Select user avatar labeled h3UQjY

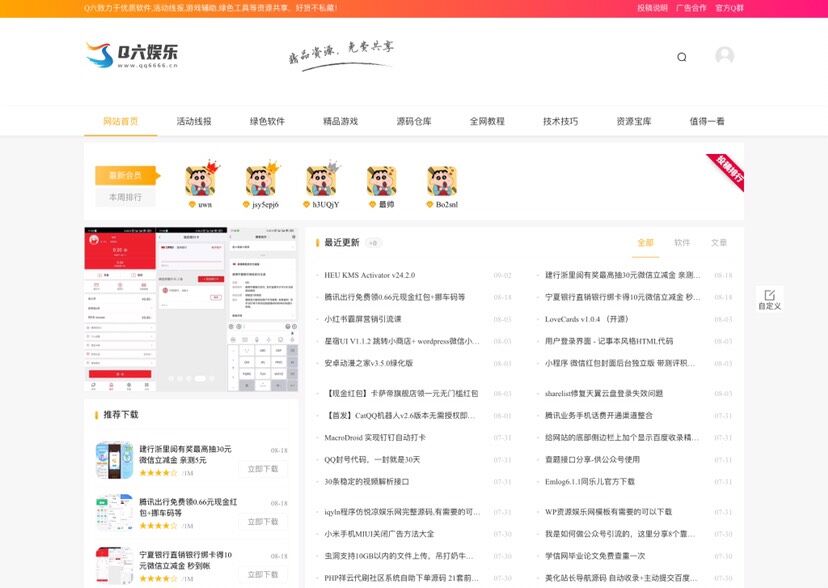[x=322, y=181]
